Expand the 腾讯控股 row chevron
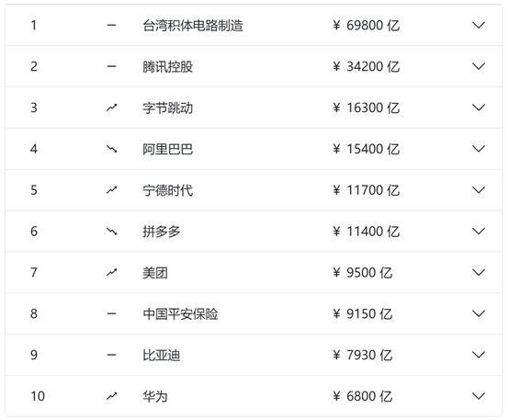The width and height of the screenshot is (509, 420). coord(479,66)
